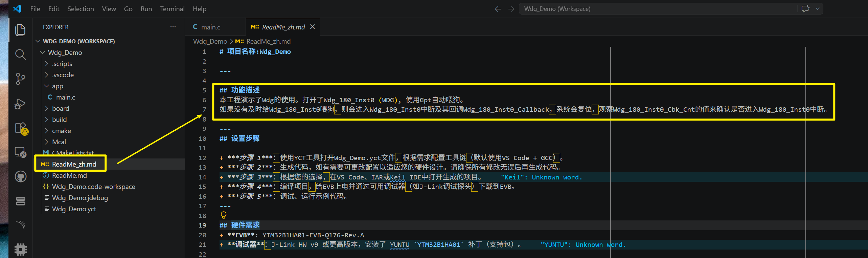This screenshot has width=868, height=258.
Task: Switch to the main.c editor tab
Action: point(215,27)
